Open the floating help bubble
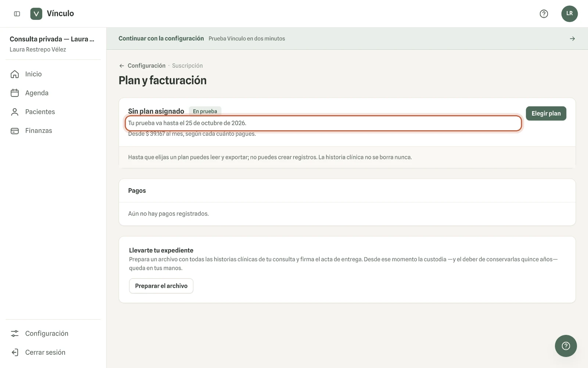588x368 pixels. coord(566,346)
